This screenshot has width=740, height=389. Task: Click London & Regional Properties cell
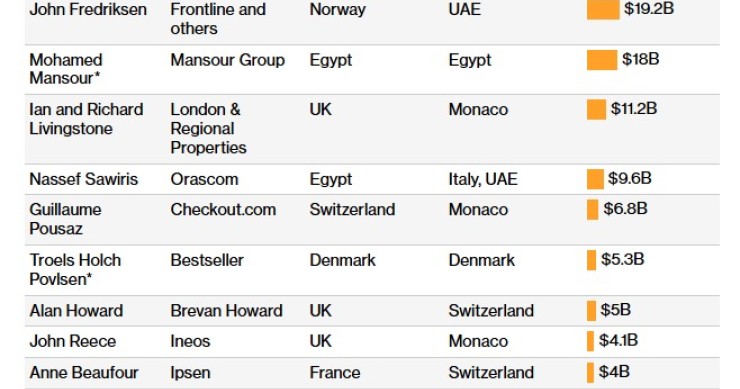[x=208, y=128]
